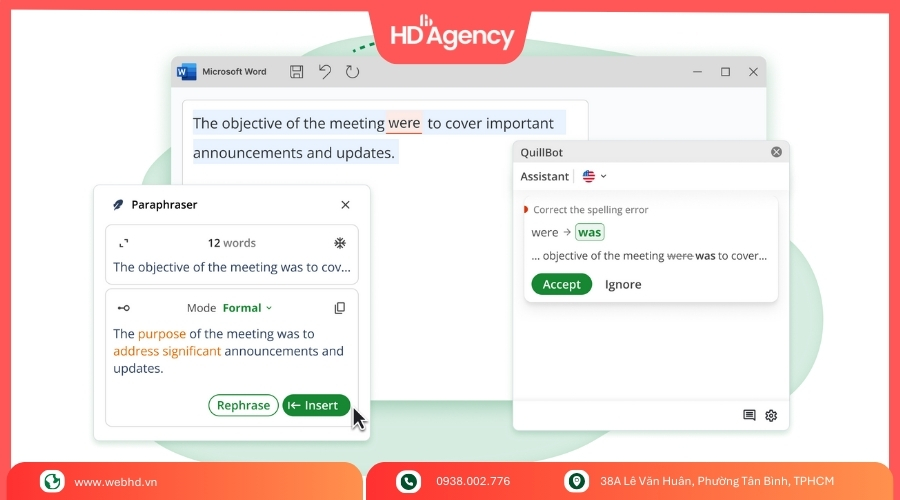Select the Assistant tab in QuillBot
This screenshot has width=900, height=500.
(x=544, y=177)
